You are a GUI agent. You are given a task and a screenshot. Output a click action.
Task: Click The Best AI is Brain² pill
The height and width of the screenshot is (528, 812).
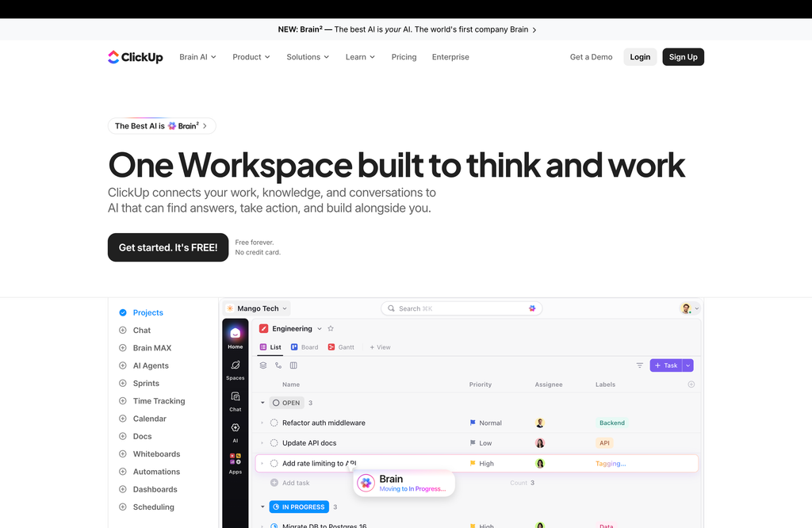162,126
